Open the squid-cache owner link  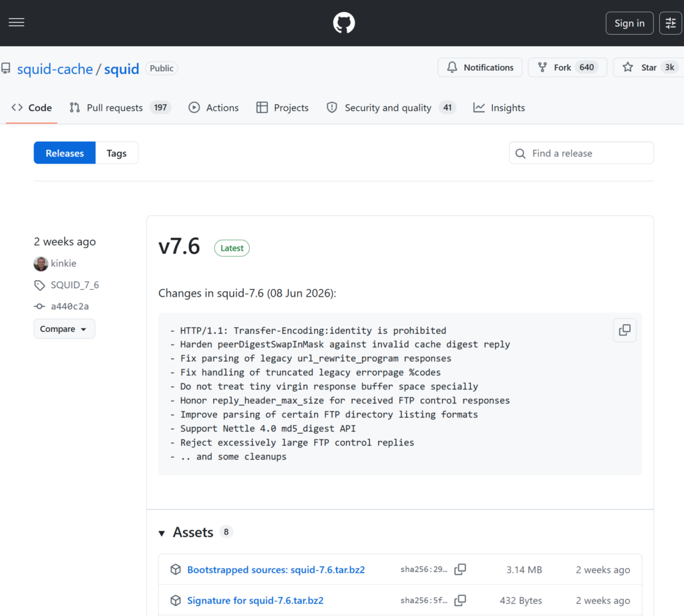55,69
